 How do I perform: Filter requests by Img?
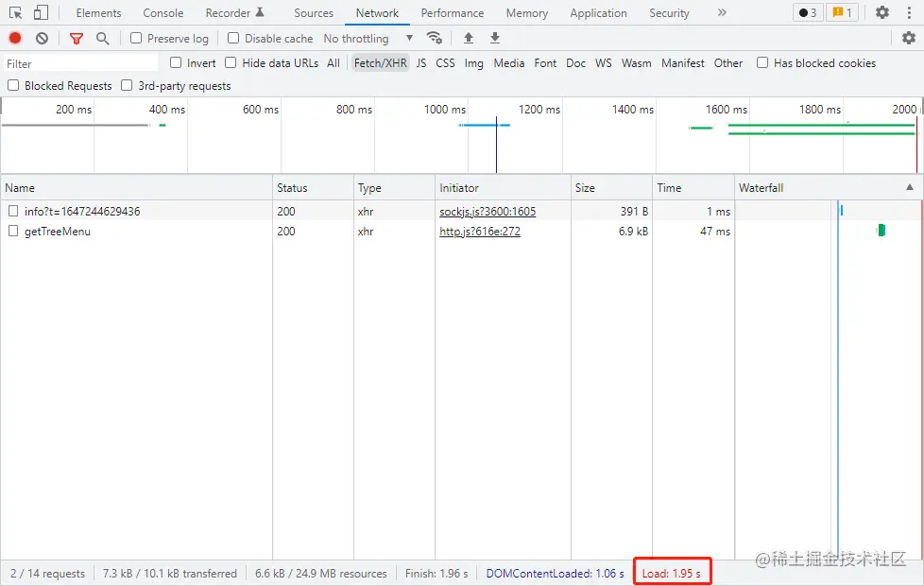click(473, 63)
